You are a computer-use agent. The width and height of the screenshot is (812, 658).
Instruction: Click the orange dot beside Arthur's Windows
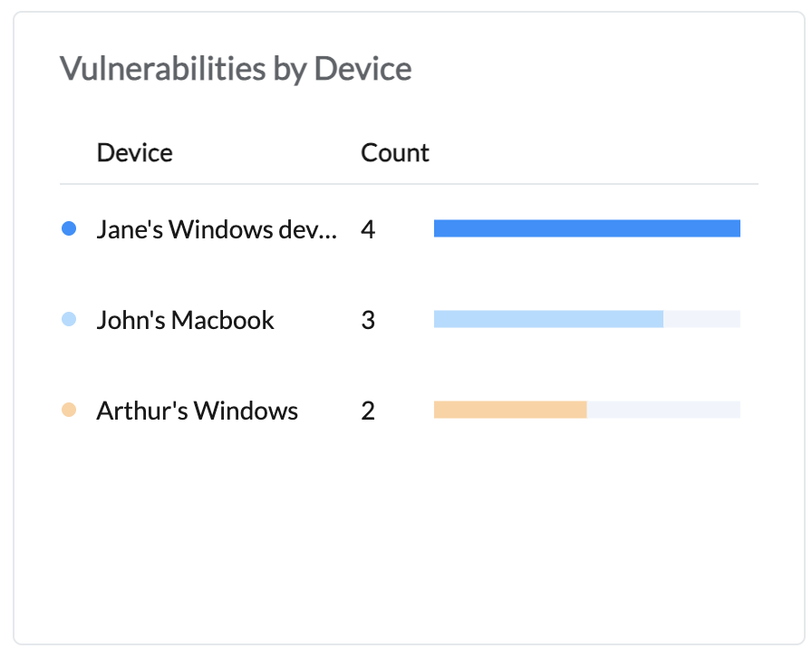click(68, 411)
